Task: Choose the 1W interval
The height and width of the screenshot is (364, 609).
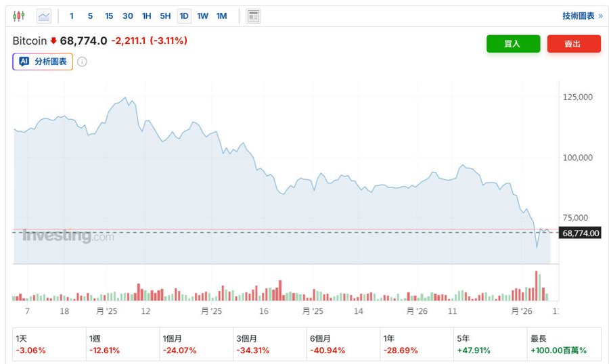Action: [202, 16]
